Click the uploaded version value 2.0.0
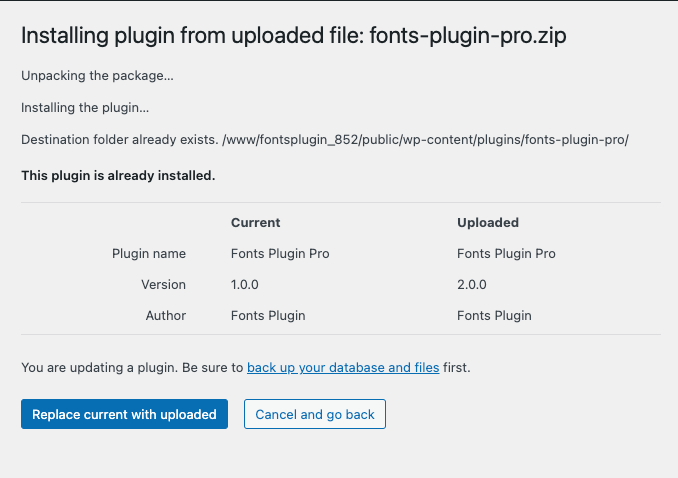 472,284
